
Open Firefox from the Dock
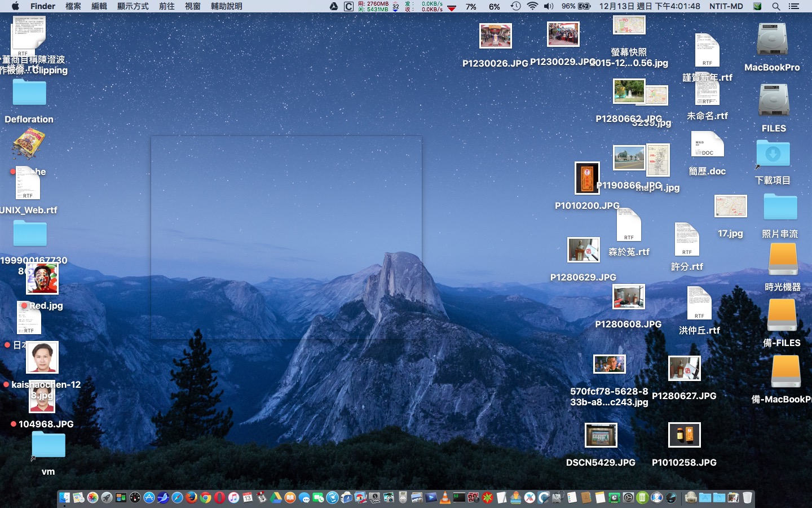pyautogui.click(x=192, y=497)
